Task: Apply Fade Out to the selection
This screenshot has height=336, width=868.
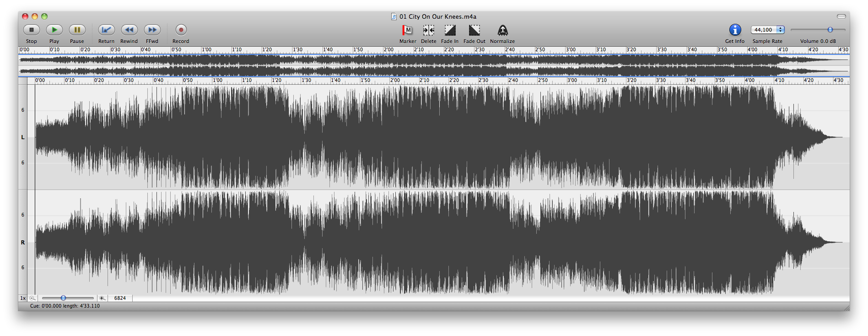Action: 474,30
